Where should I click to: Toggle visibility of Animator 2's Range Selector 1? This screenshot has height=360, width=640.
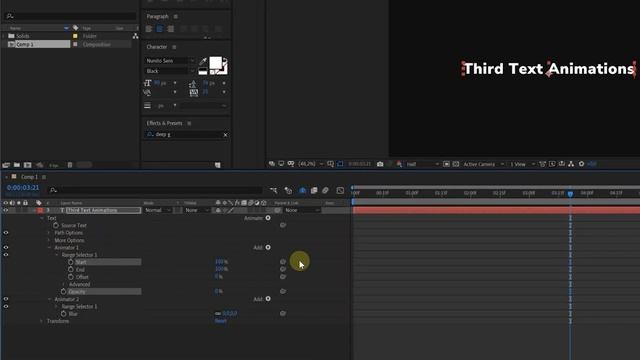(x=6, y=306)
